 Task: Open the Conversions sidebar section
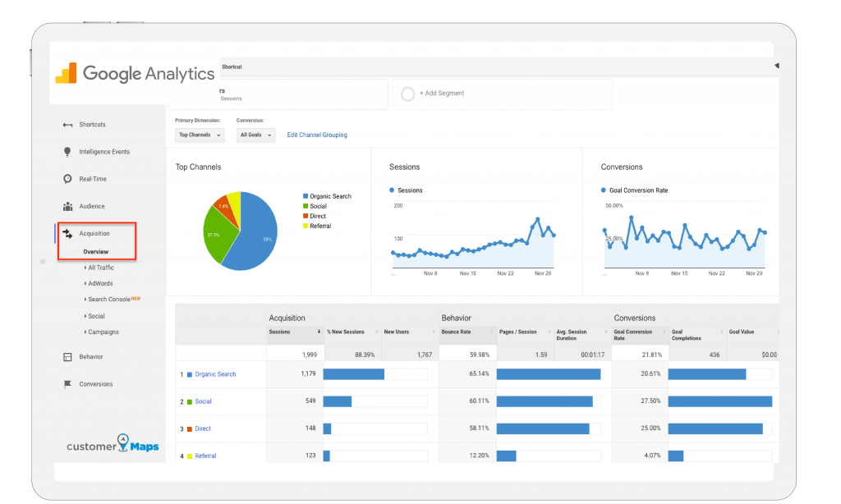coord(96,384)
